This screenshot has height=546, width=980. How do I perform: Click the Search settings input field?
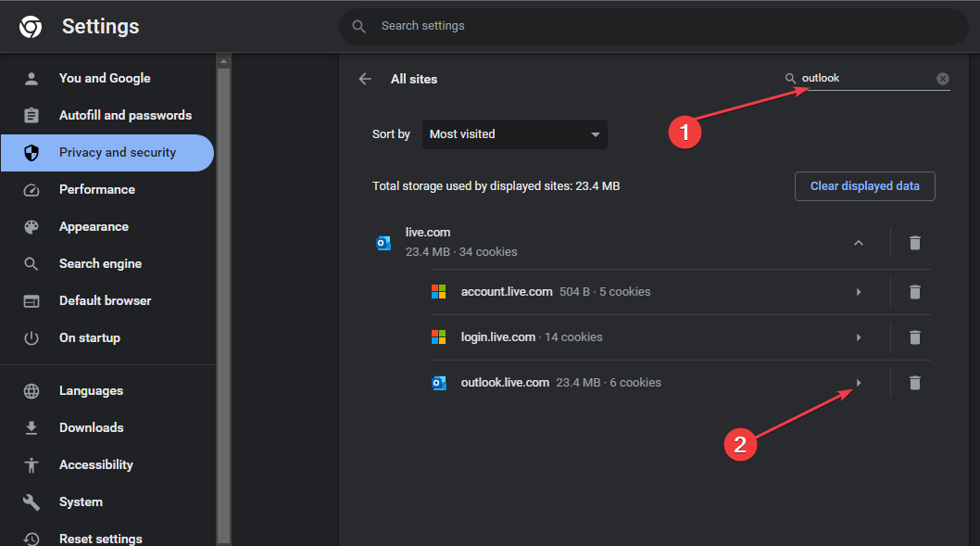click(x=654, y=26)
